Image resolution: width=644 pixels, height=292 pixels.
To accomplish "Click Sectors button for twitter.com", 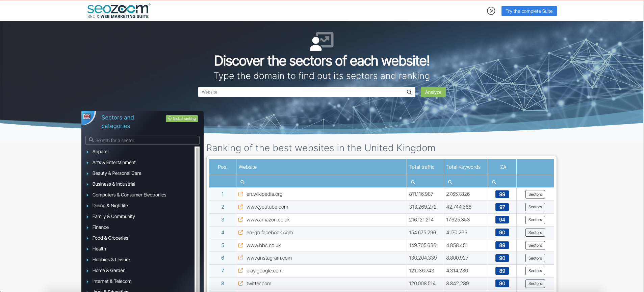I will (x=535, y=284).
